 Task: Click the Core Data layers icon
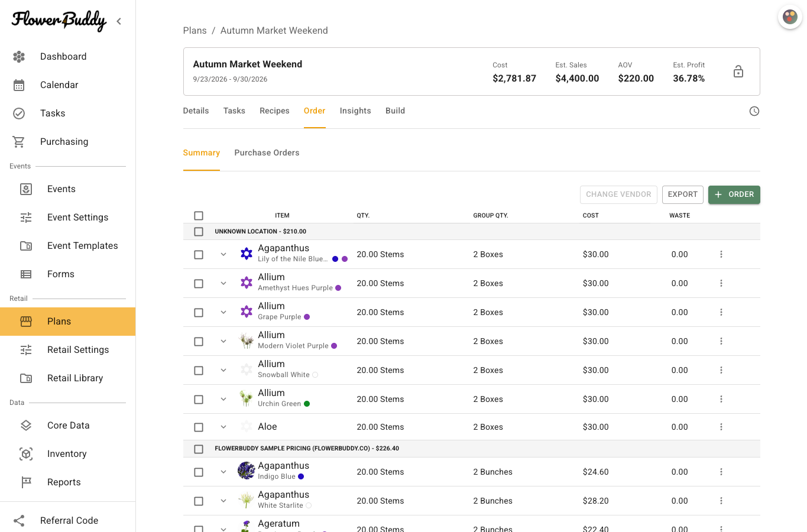tap(26, 426)
